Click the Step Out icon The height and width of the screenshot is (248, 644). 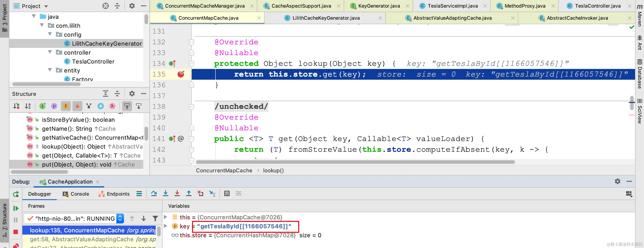point(189,194)
